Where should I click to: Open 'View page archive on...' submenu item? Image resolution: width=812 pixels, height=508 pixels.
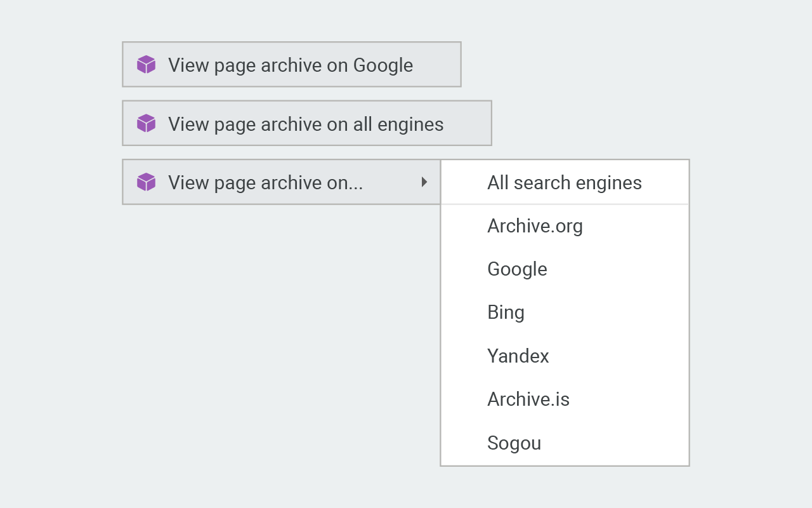[282, 182]
